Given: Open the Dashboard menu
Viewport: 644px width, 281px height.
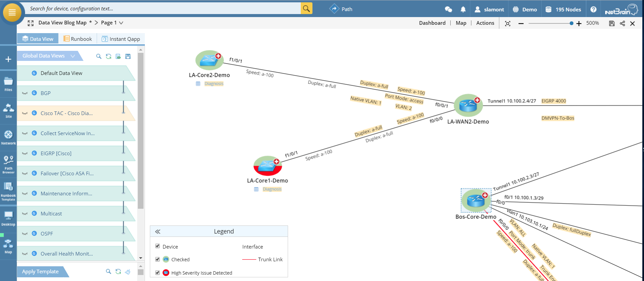Looking at the screenshot, I should coord(432,23).
